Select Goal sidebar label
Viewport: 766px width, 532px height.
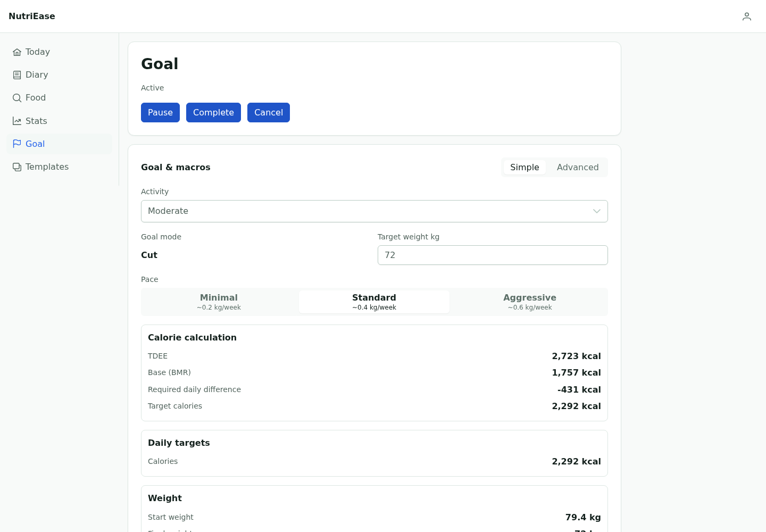[x=35, y=144]
